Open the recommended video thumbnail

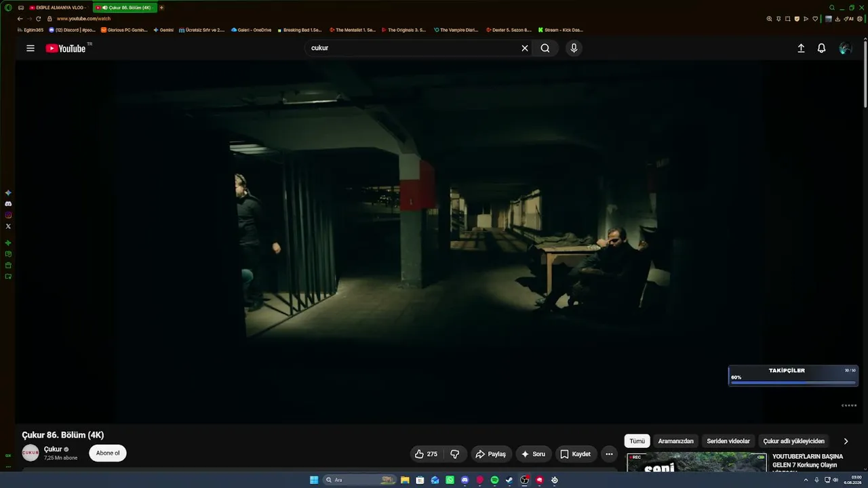coord(696,462)
